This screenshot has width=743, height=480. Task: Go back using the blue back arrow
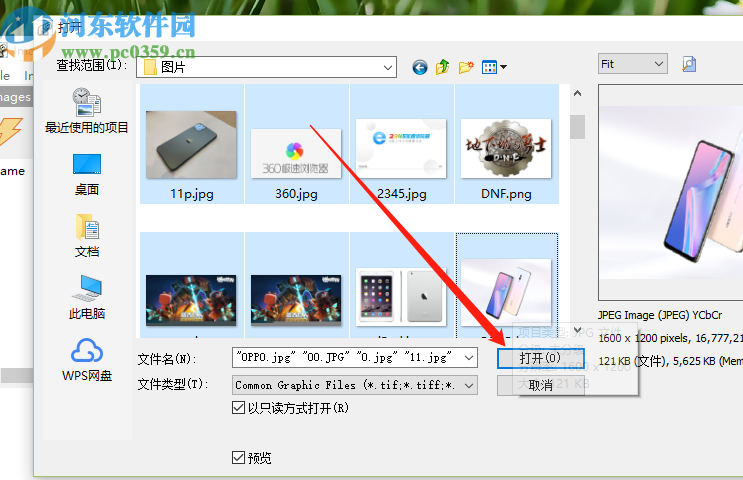[x=419, y=67]
